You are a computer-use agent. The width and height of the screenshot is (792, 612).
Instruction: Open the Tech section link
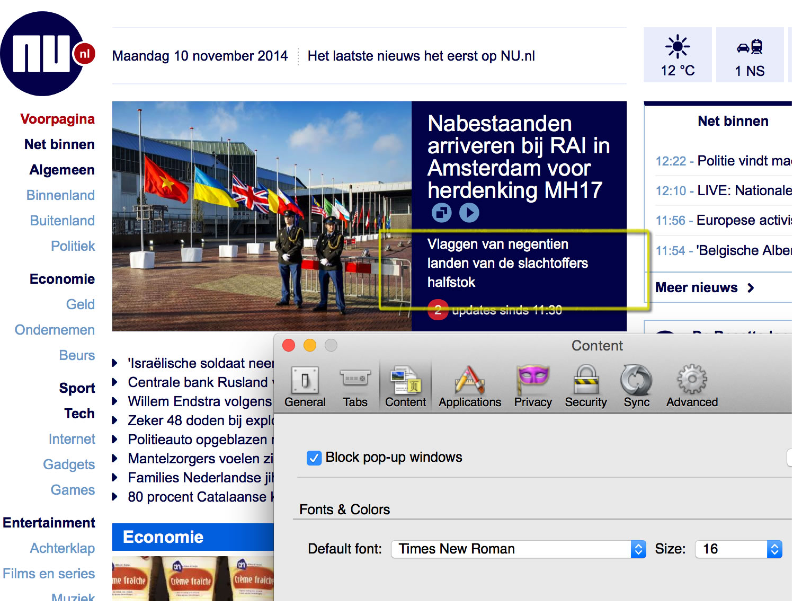coord(79,413)
